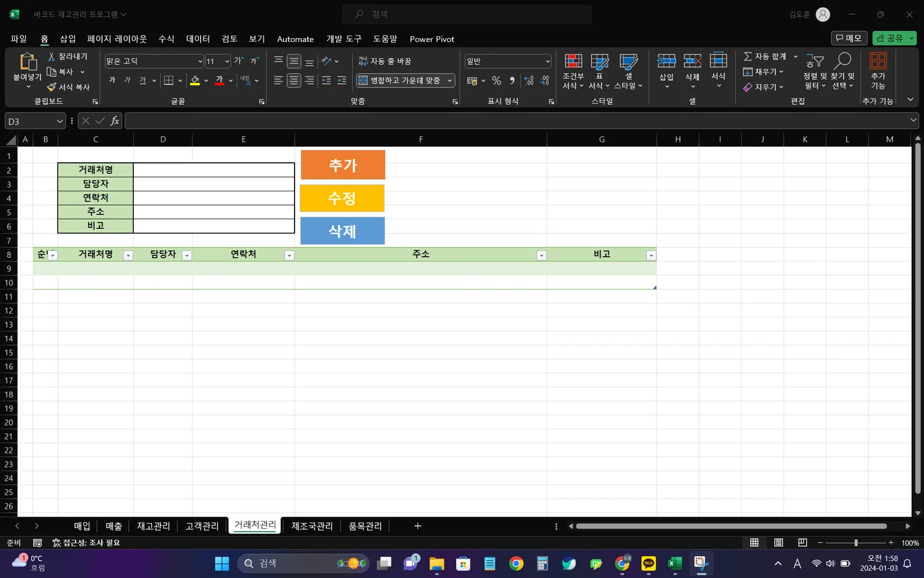Image resolution: width=924 pixels, height=578 pixels.
Task: Toggle italic formatting (가)
Action: click(127, 80)
